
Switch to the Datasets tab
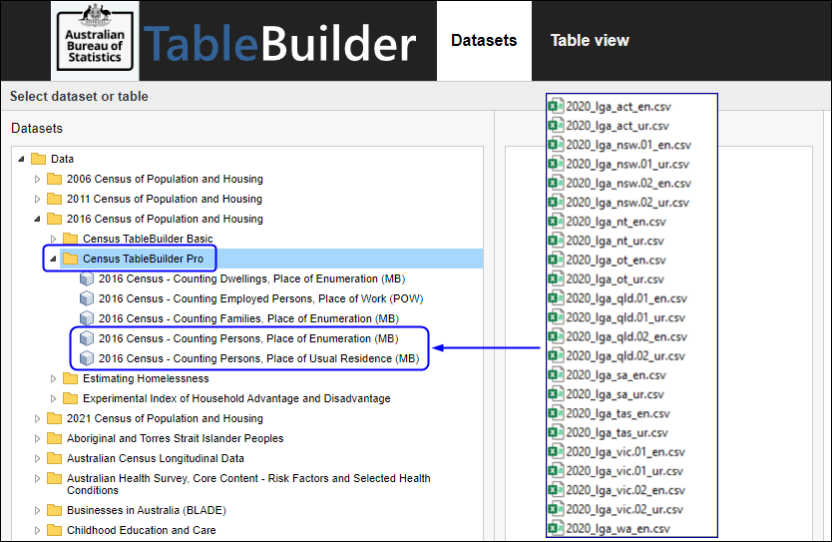[x=484, y=41]
